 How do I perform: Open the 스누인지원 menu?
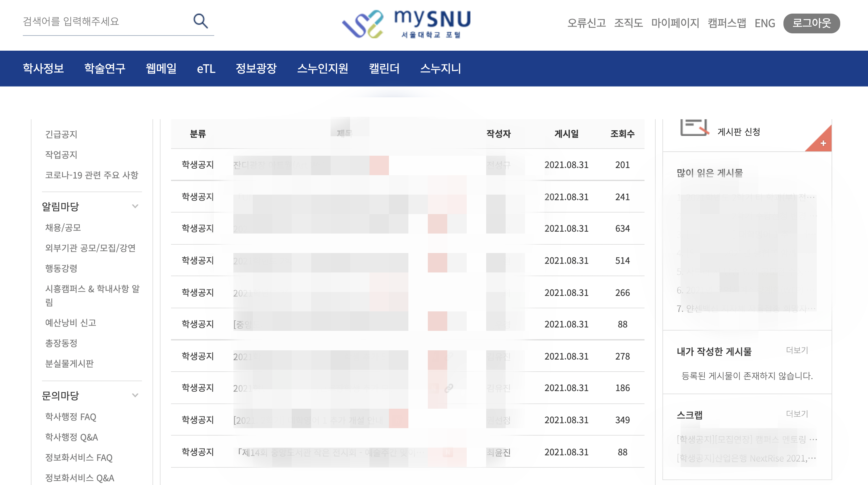(323, 69)
